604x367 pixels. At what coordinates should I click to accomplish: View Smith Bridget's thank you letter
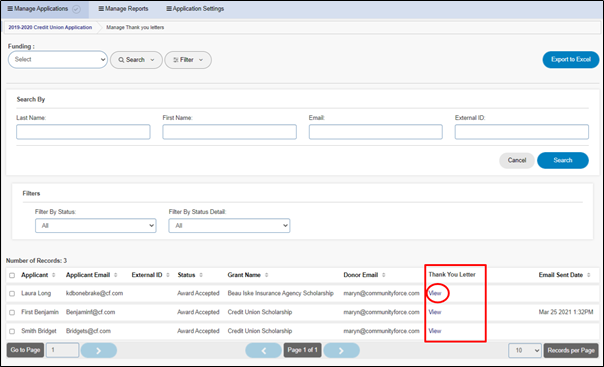(x=435, y=331)
